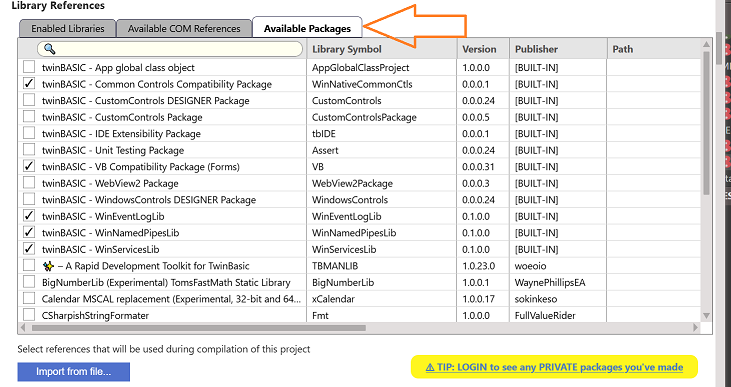Image resolution: width=731 pixels, height=387 pixels.
Task: Click the list's vertical scrollbar down arrow
Action: tap(706, 316)
